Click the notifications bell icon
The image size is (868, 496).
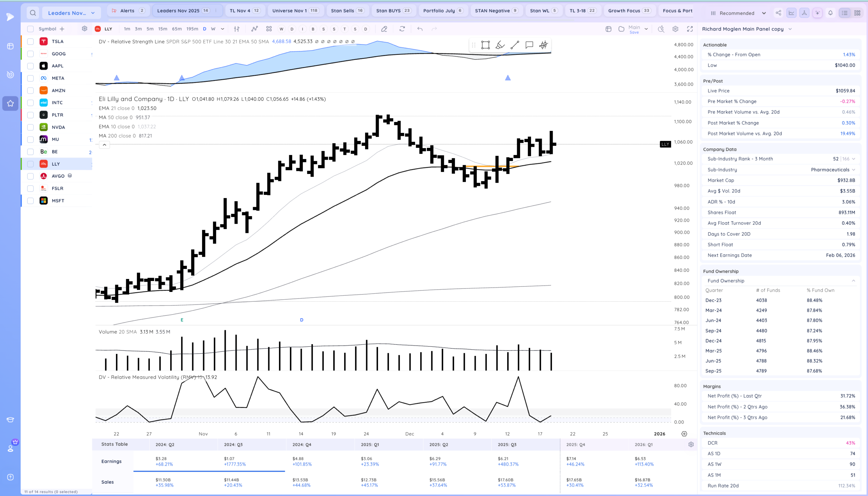click(x=830, y=13)
